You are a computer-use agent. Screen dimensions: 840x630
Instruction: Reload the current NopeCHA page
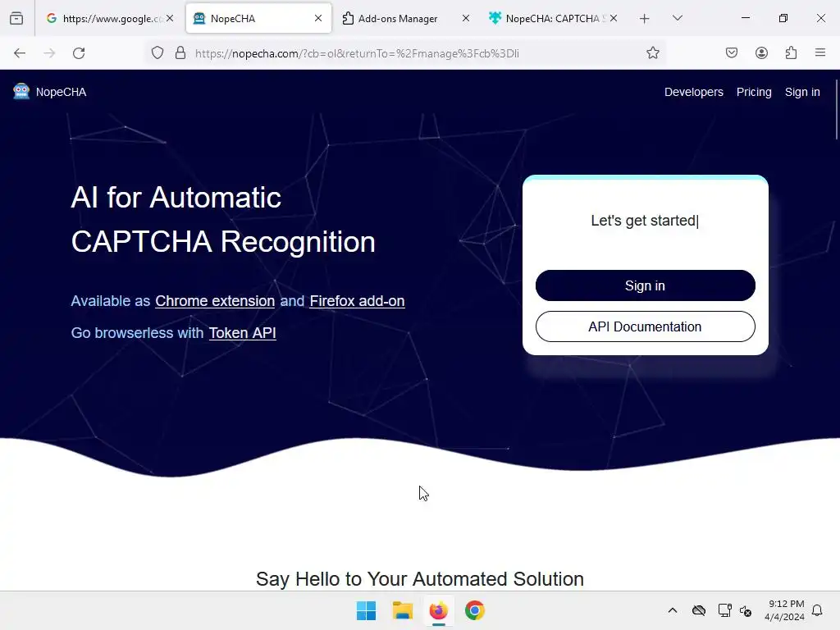click(x=79, y=53)
